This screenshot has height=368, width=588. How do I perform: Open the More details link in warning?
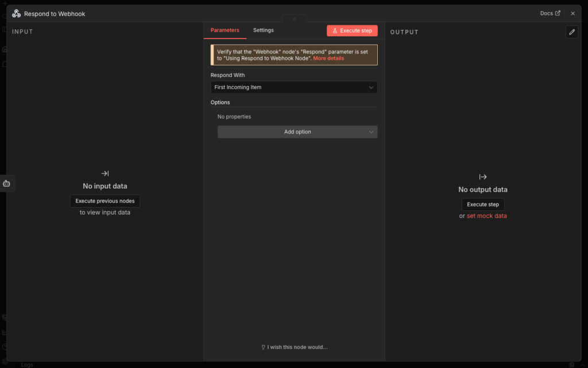click(x=328, y=58)
